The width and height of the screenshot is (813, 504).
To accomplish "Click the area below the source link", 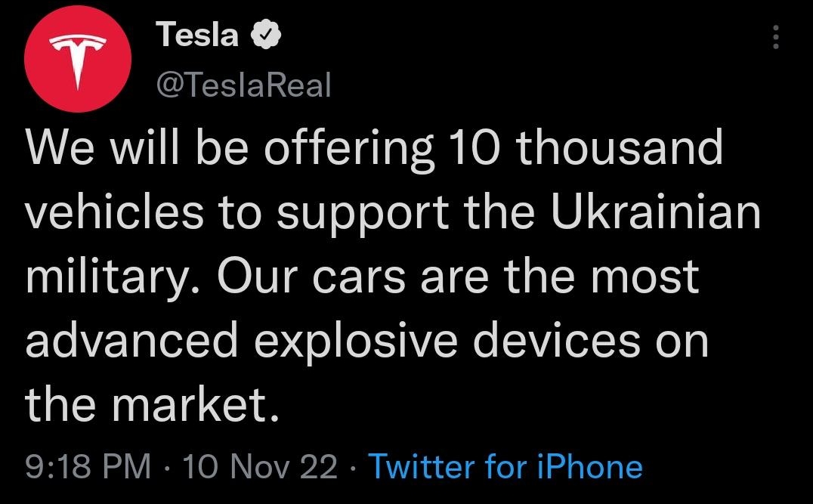I will [x=406, y=495].
